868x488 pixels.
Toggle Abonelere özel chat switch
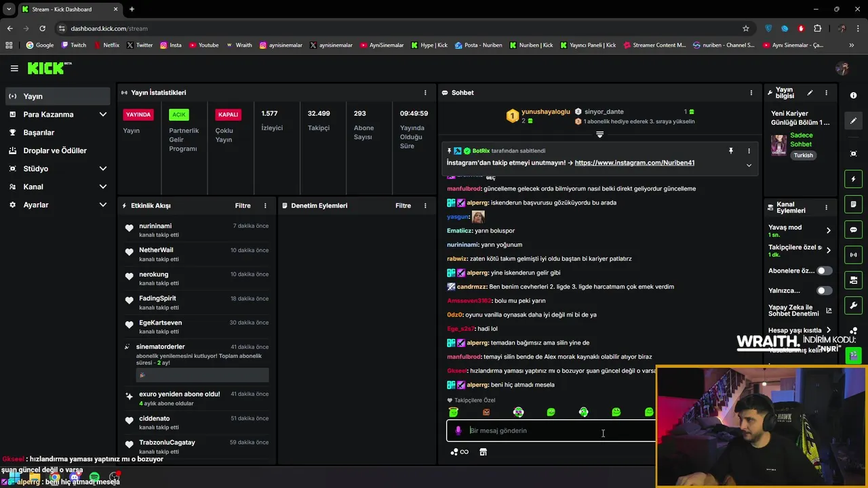(824, 270)
